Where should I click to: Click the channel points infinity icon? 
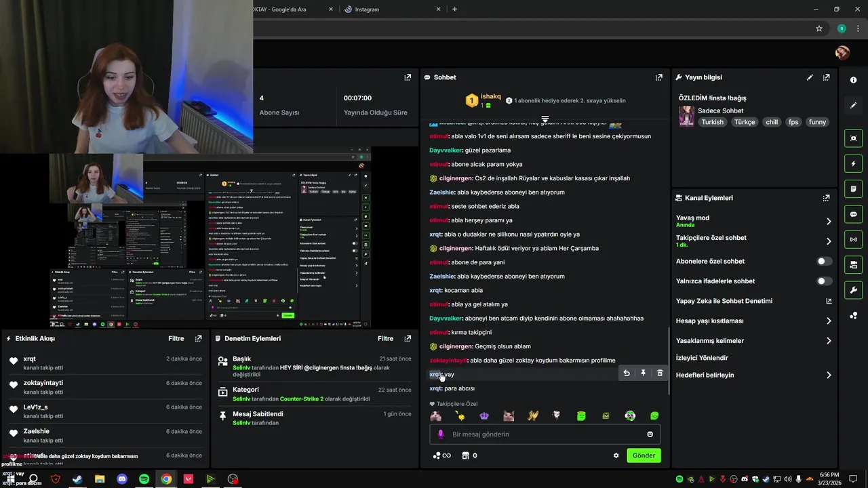(441, 455)
